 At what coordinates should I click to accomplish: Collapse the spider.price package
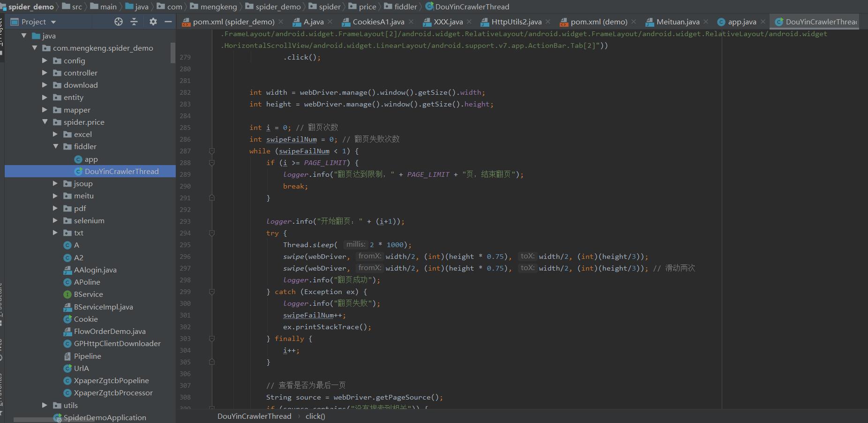point(45,122)
